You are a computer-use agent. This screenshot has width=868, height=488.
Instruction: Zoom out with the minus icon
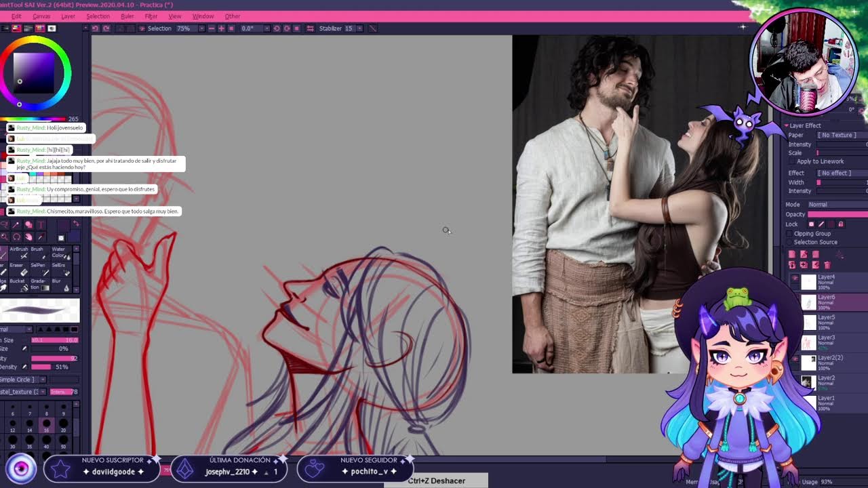(x=212, y=28)
